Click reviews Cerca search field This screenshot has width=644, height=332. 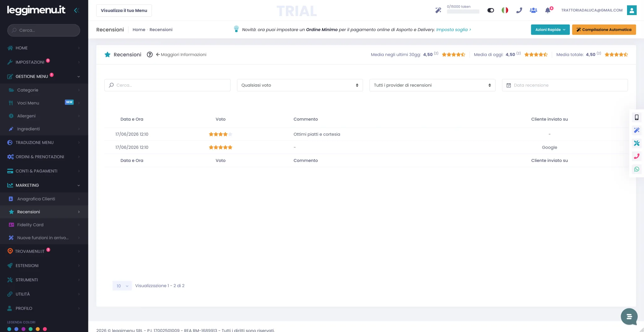click(167, 85)
